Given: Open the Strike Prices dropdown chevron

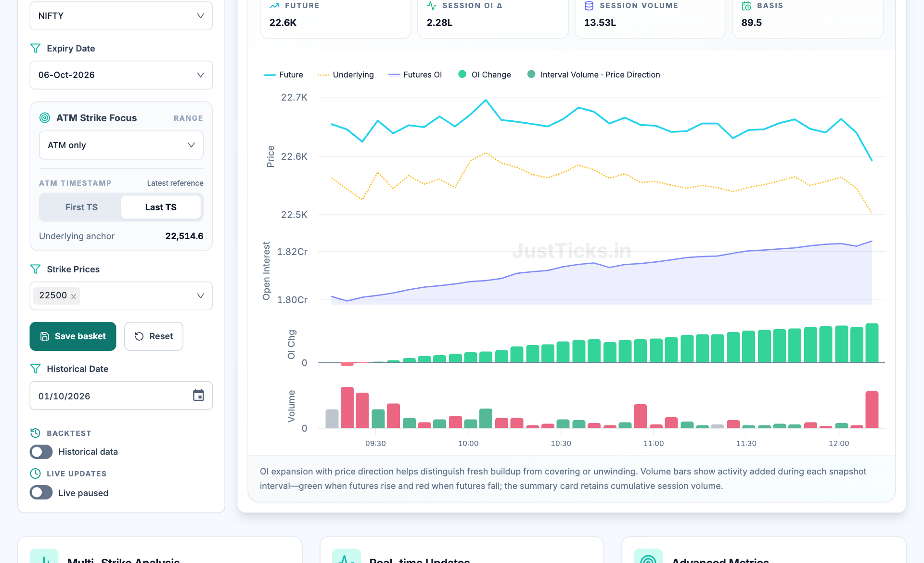Looking at the screenshot, I should coord(201,296).
